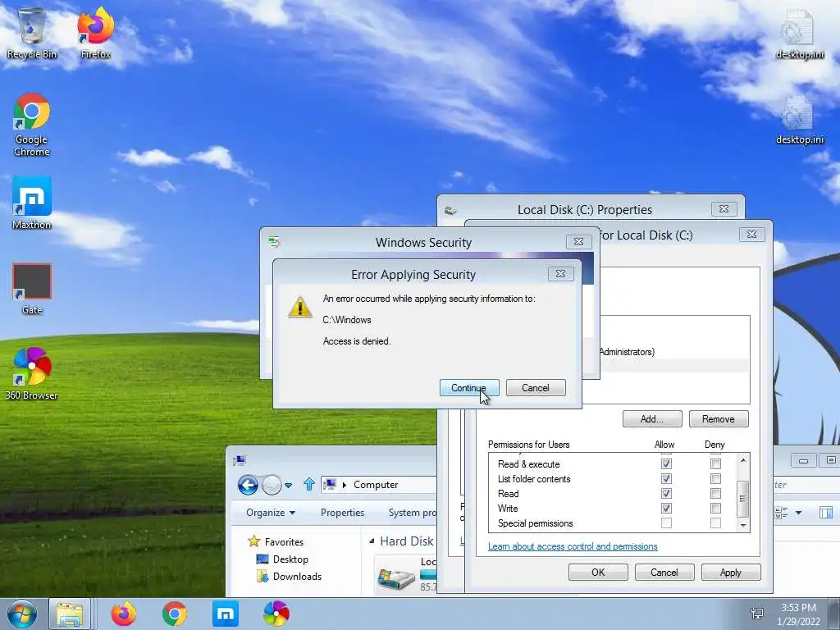Click Apply in the Permissions dialog
This screenshot has width=840, height=630.
731,572
